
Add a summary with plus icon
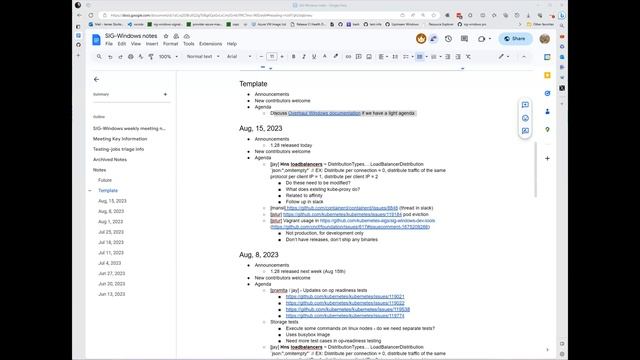point(165,94)
